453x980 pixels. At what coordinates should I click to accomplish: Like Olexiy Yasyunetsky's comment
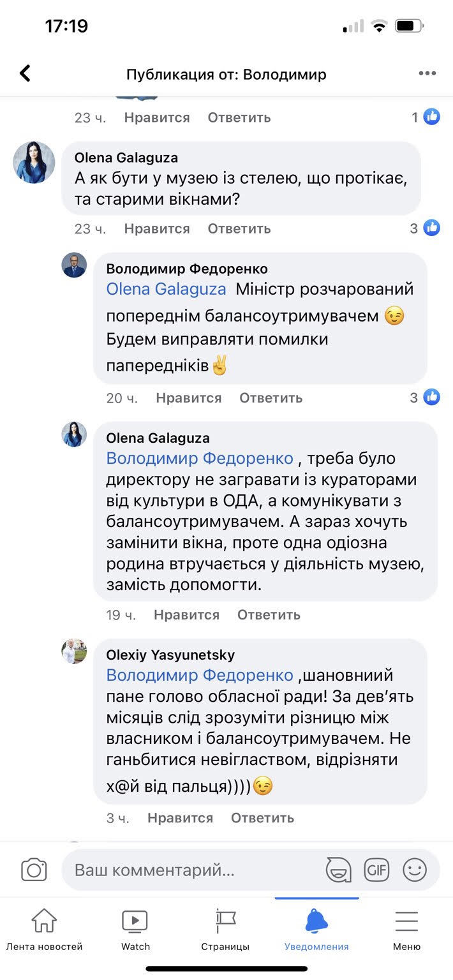[x=180, y=818]
